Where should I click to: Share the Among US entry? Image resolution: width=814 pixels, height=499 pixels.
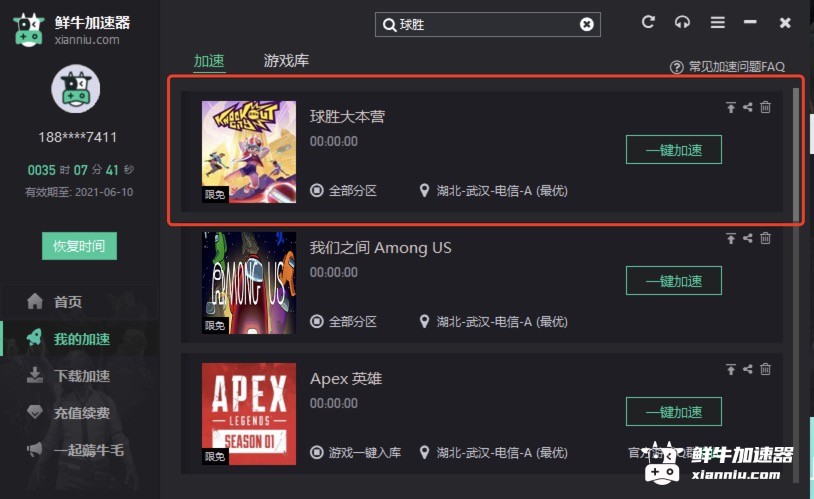pos(748,238)
